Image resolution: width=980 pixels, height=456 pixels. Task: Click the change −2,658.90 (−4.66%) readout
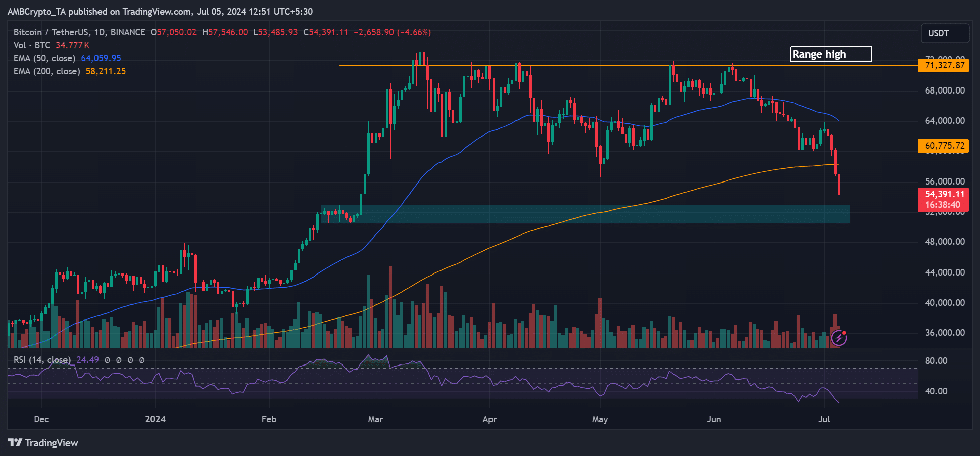[x=392, y=32]
